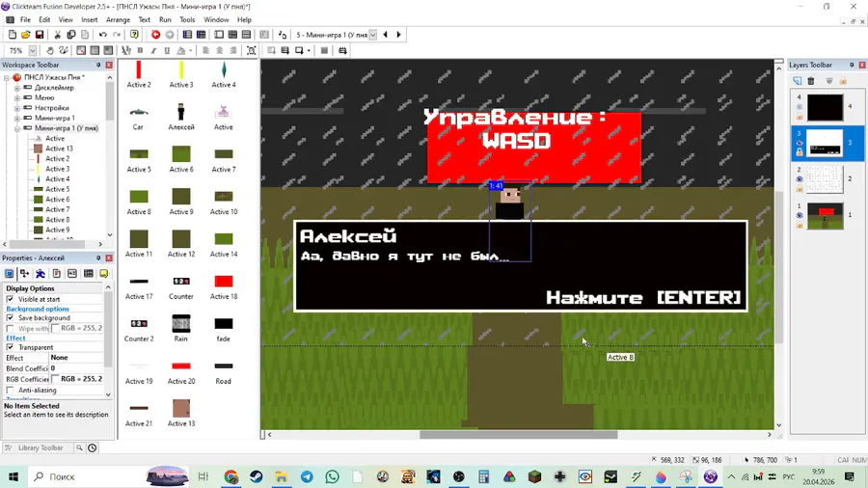868x488 pixels.
Task: Open the Insert menu
Action: point(89,19)
